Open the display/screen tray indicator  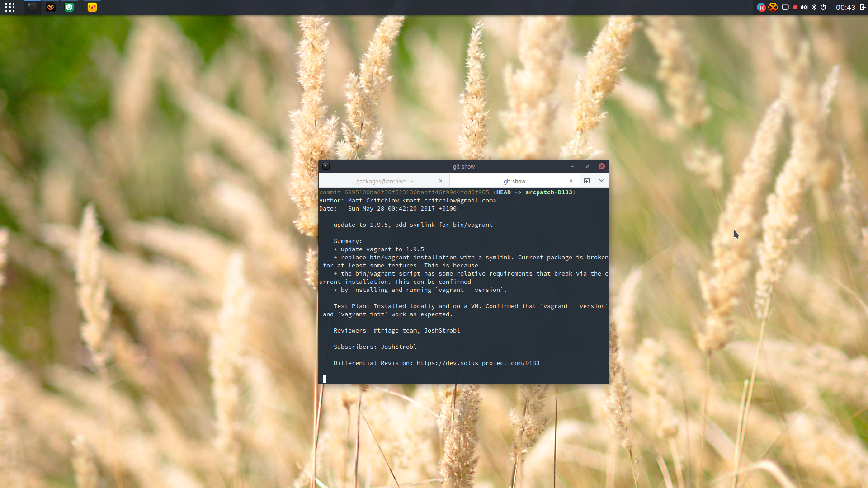pos(785,7)
